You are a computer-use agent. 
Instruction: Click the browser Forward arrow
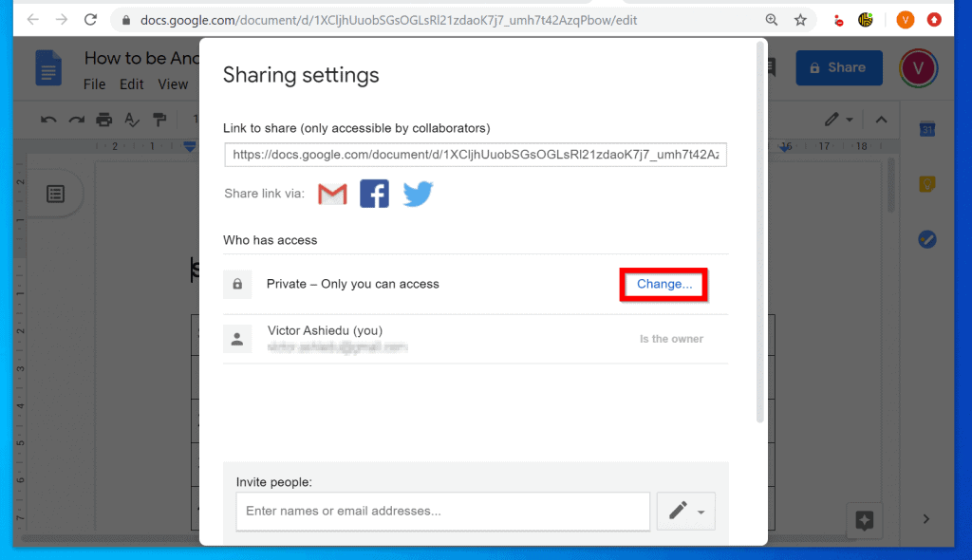pos(62,20)
